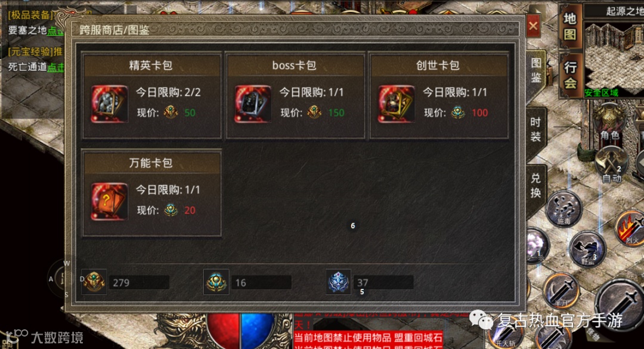Image resolution: width=644 pixels, height=349 pixels.
Task: Use the 半月 sword skill button
Action: 561,291
